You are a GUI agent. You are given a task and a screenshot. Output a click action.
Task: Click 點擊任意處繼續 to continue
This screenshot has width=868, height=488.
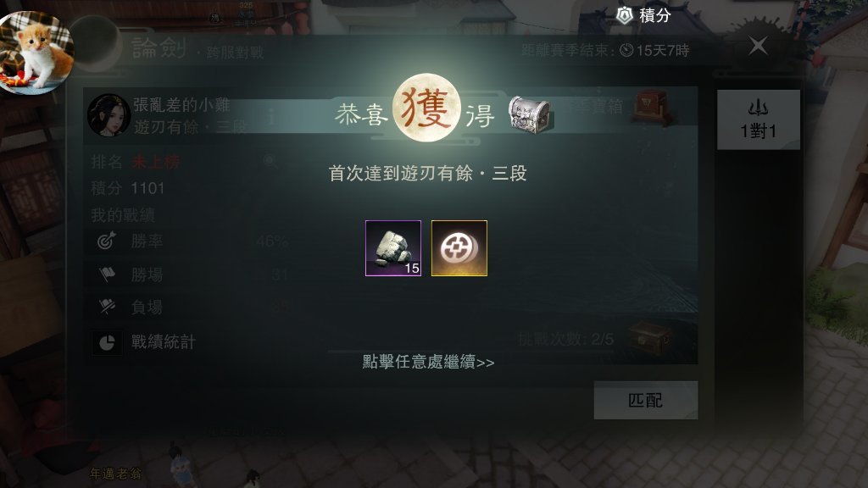(428, 362)
